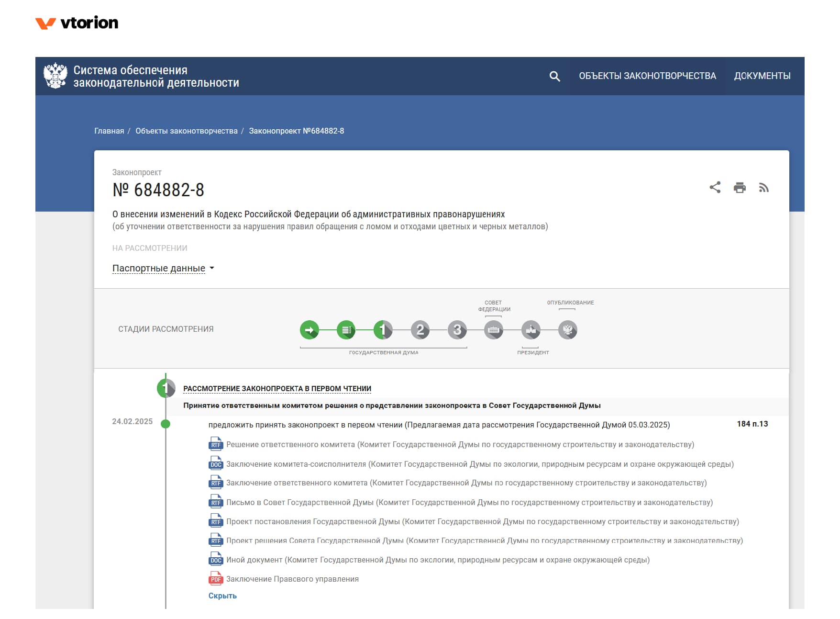840x619 pixels.
Task: Open RTF icon for Заключение ответственного комитета
Action: tap(216, 483)
